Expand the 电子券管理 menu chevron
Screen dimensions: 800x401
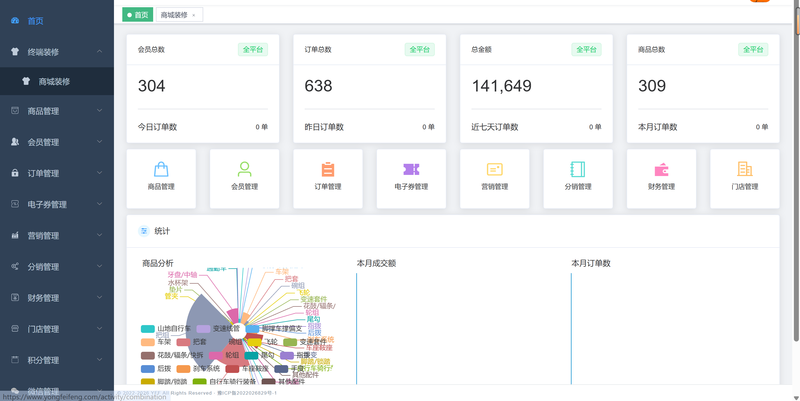point(99,204)
